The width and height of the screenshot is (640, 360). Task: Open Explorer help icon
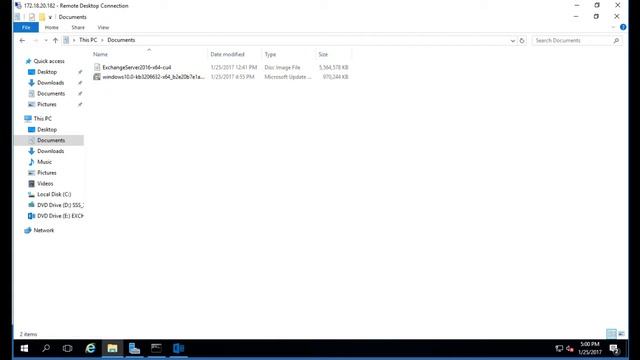(x=623, y=27)
